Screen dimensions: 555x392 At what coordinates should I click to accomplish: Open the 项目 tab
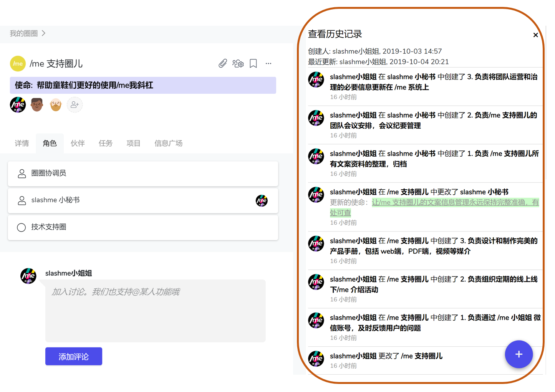pyautogui.click(x=133, y=143)
